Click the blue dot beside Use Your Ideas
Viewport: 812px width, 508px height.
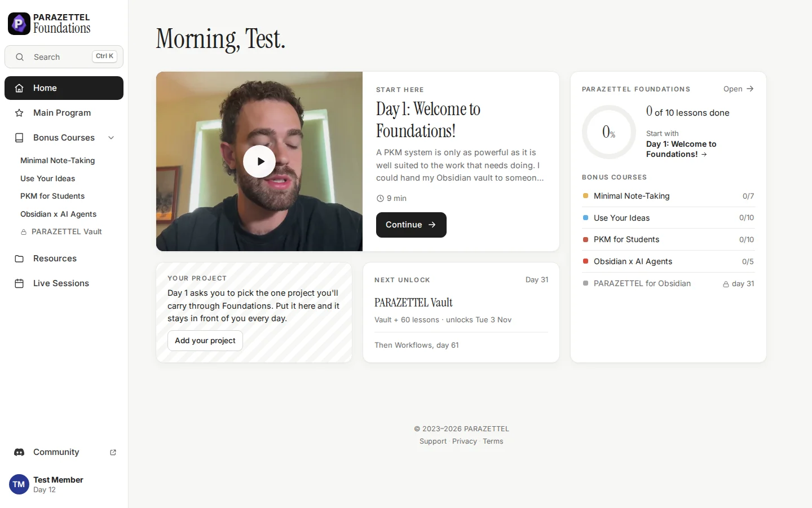tap(585, 218)
